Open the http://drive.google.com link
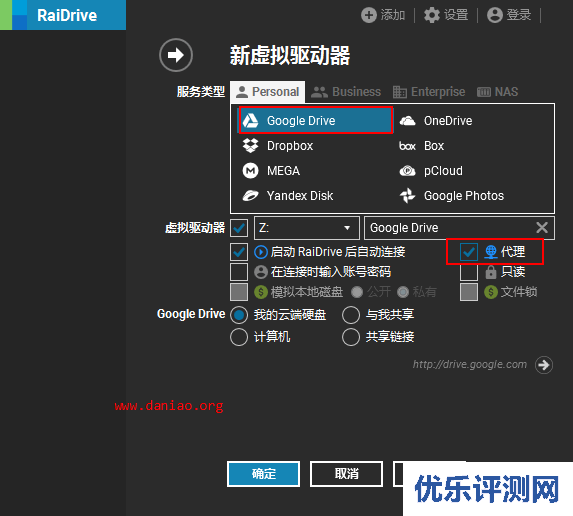 point(470,364)
